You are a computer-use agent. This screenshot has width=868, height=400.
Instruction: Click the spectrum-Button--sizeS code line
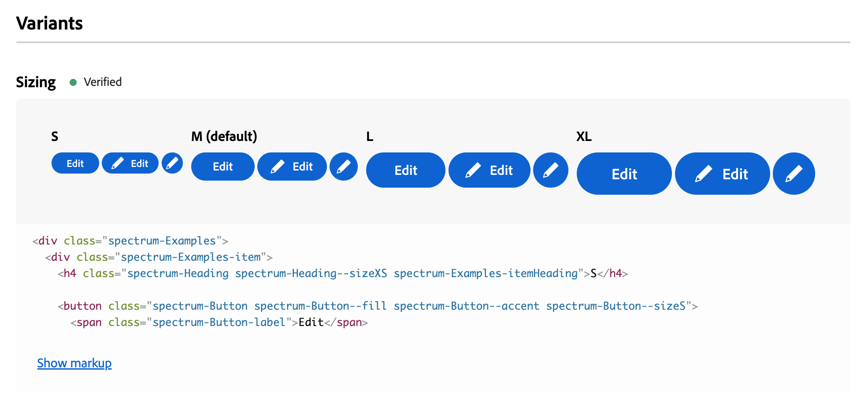click(x=378, y=306)
